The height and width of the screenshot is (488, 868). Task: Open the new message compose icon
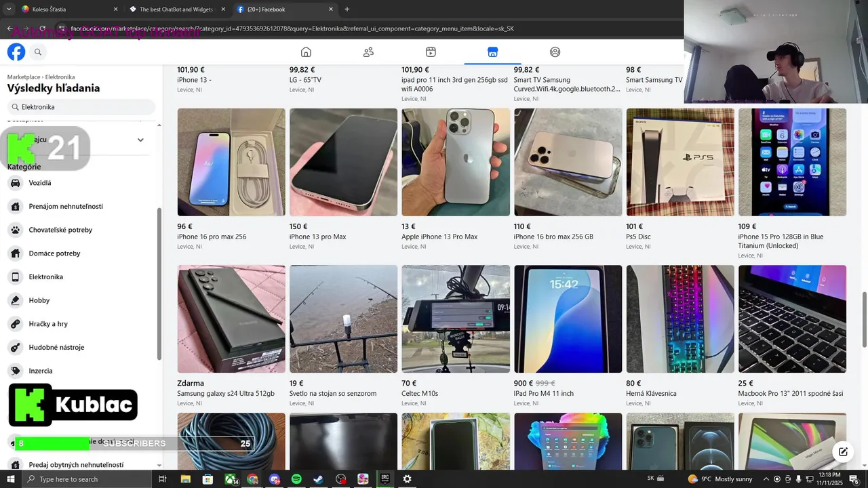[843, 452]
